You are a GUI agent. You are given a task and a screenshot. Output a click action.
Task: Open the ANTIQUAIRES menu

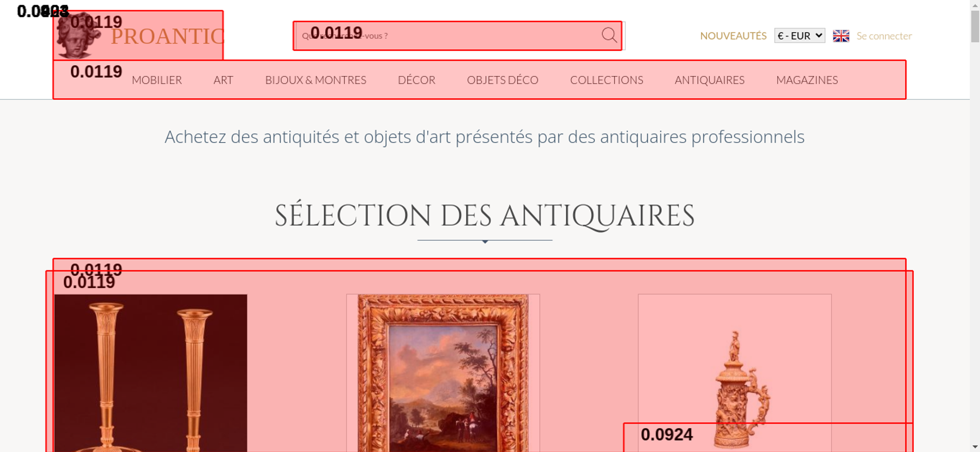pyautogui.click(x=710, y=80)
